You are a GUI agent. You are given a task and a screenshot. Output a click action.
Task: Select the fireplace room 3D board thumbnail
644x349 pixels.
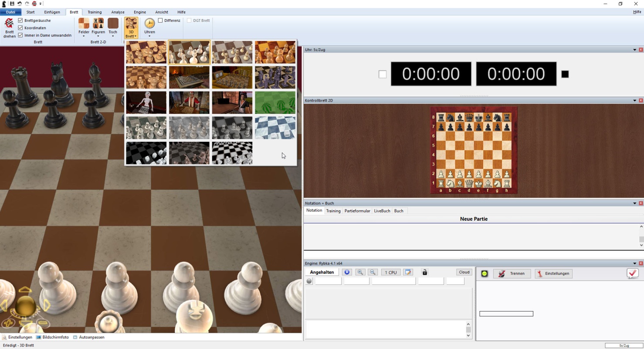tap(189, 77)
